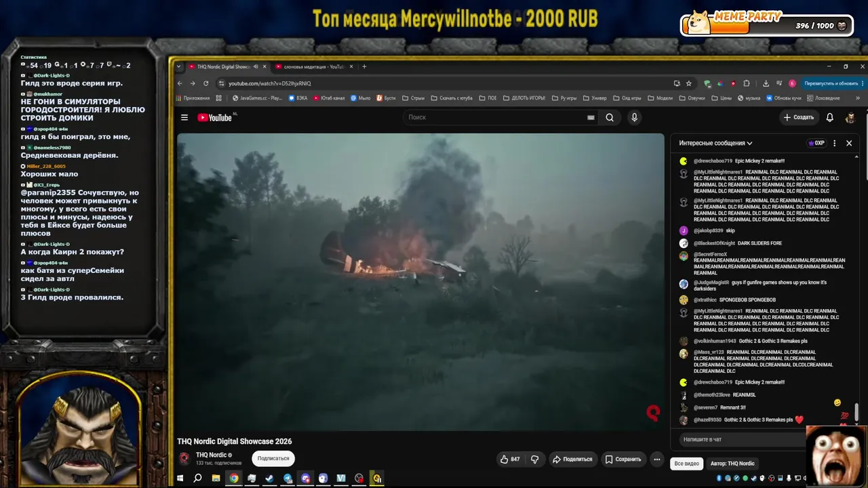This screenshot has height=488, width=868.
Task: Close the live chat panel
Action: [x=848, y=143]
